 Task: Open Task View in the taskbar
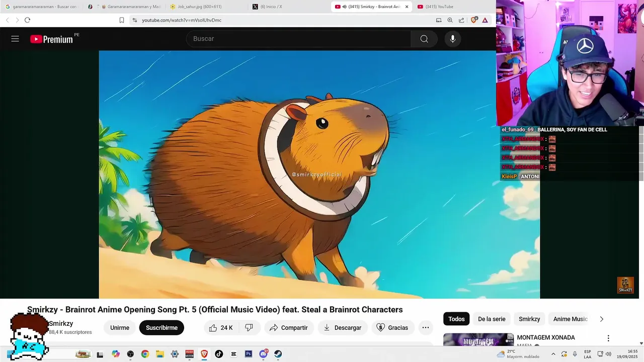(100, 354)
